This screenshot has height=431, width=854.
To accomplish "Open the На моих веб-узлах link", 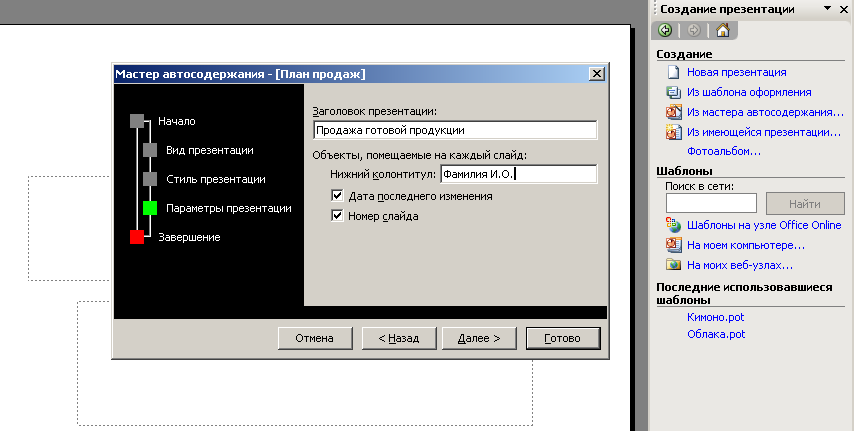I will click(740, 265).
